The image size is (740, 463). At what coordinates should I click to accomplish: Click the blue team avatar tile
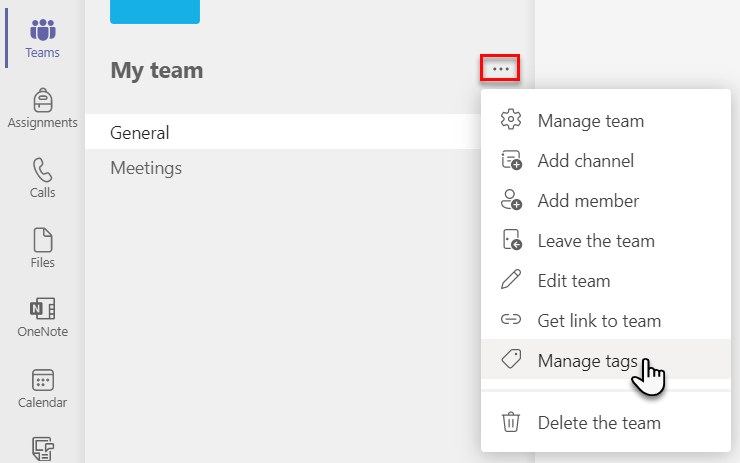tap(155, 11)
